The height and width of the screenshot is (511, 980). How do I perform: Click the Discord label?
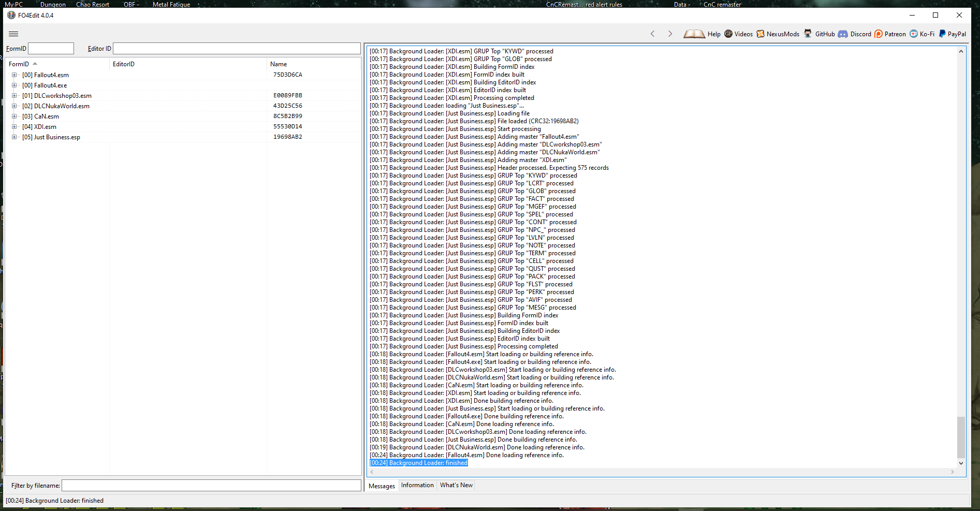860,34
